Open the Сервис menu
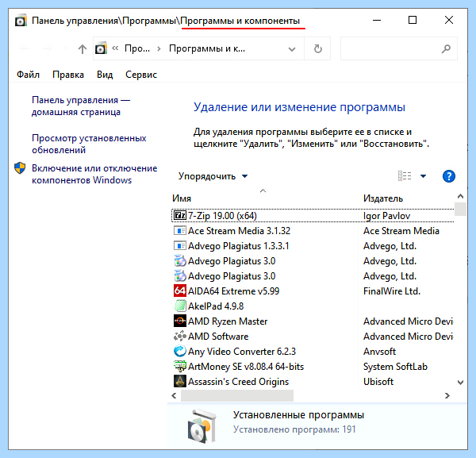 pos(141,75)
